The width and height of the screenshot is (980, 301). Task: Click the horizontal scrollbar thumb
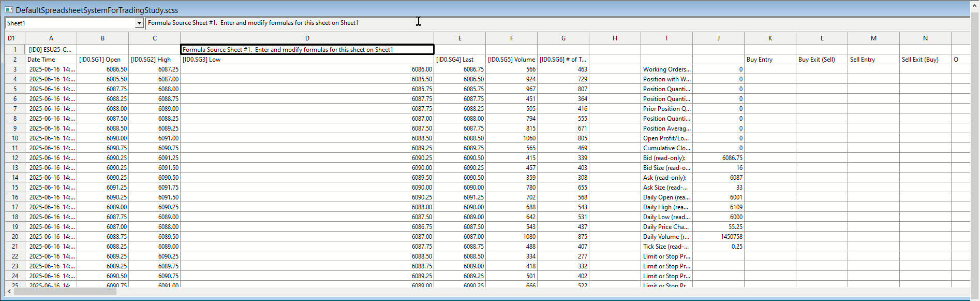pyautogui.click(x=65, y=292)
